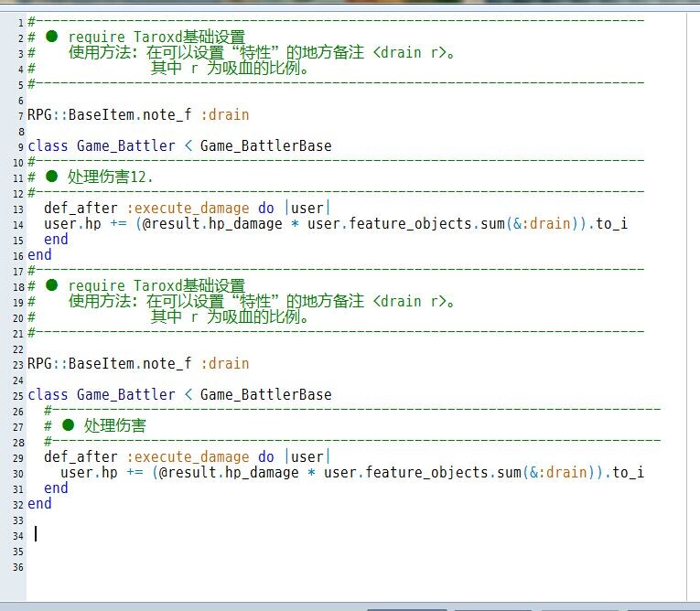Click 'RPG::BaseItem.note_f' on line 23
Screen dimensions: 700x611
coord(110,364)
